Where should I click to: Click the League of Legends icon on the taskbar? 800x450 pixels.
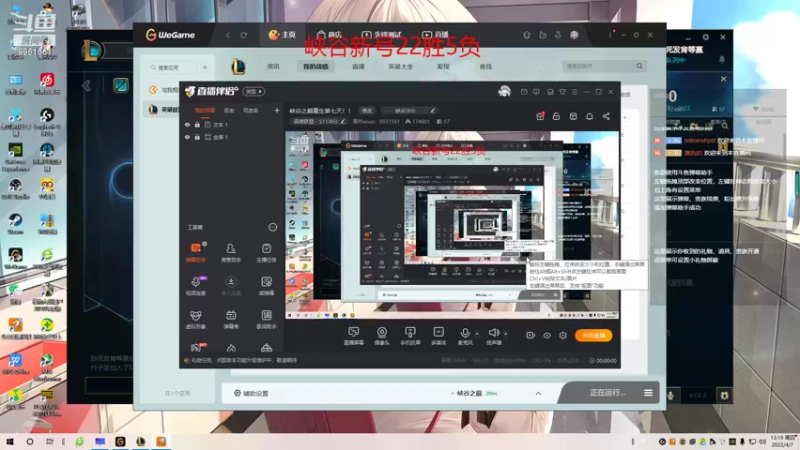pyautogui.click(x=141, y=442)
